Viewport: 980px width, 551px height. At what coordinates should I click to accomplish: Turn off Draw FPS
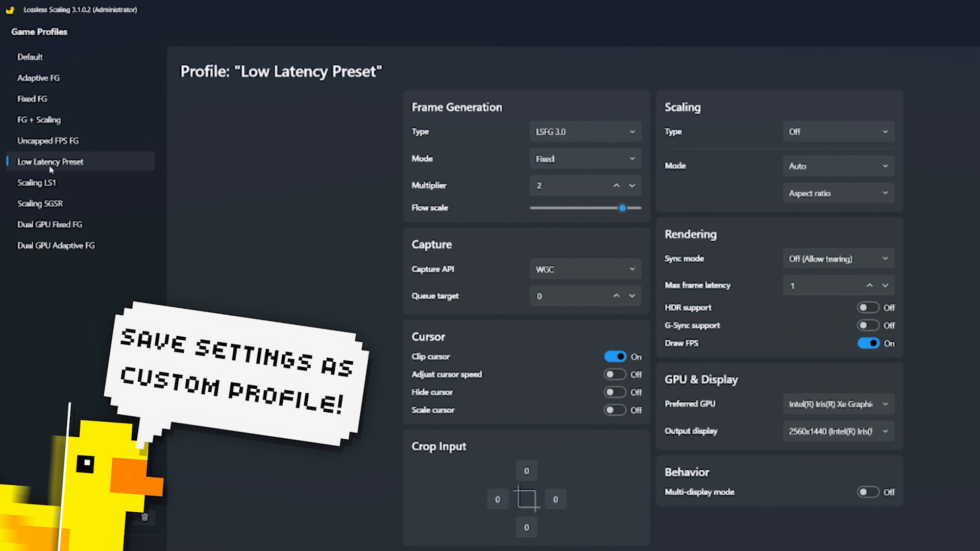[868, 343]
